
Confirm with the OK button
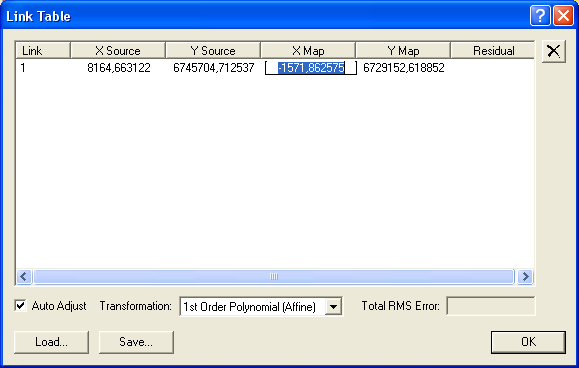[x=528, y=342]
